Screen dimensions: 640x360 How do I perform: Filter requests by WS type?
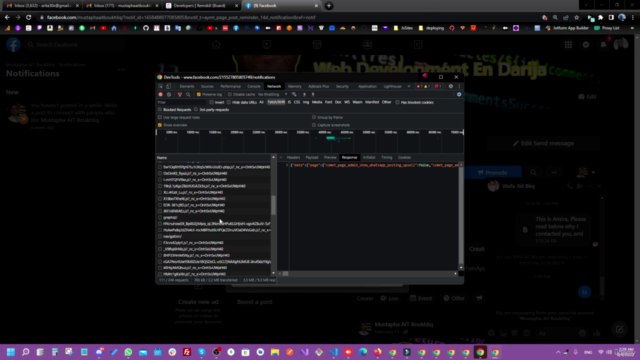[x=347, y=102]
